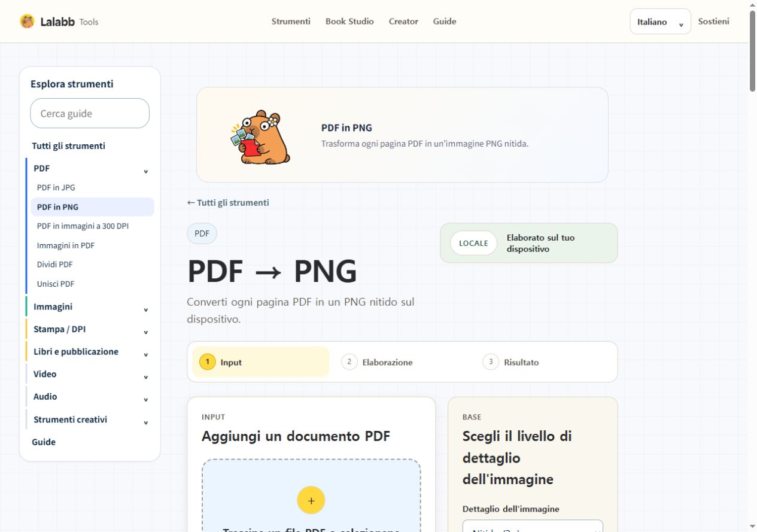Click the PDF category tag
757x532 pixels.
pyautogui.click(x=202, y=233)
